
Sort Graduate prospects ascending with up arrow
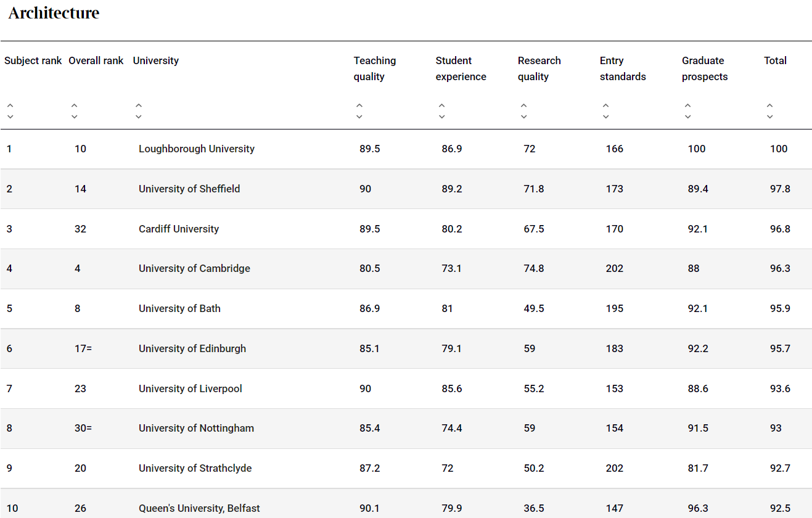click(x=687, y=106)
